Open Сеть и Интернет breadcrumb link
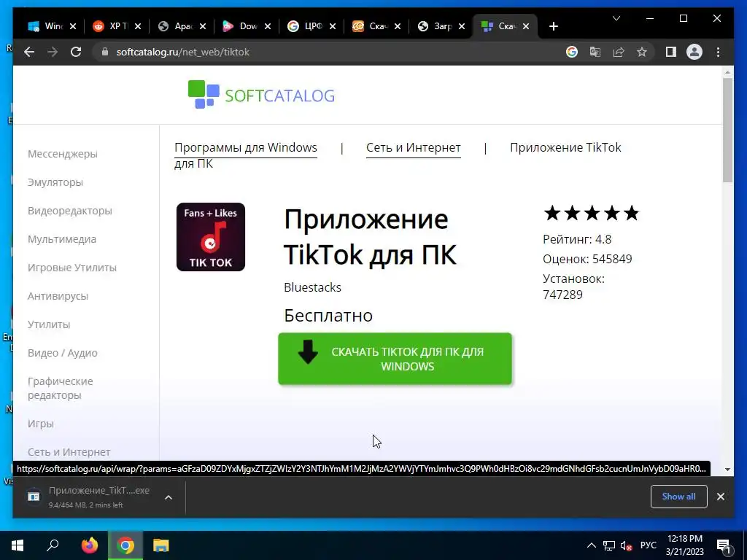The image size is (747, 560). pyautogui.click(x=414, y=147)
